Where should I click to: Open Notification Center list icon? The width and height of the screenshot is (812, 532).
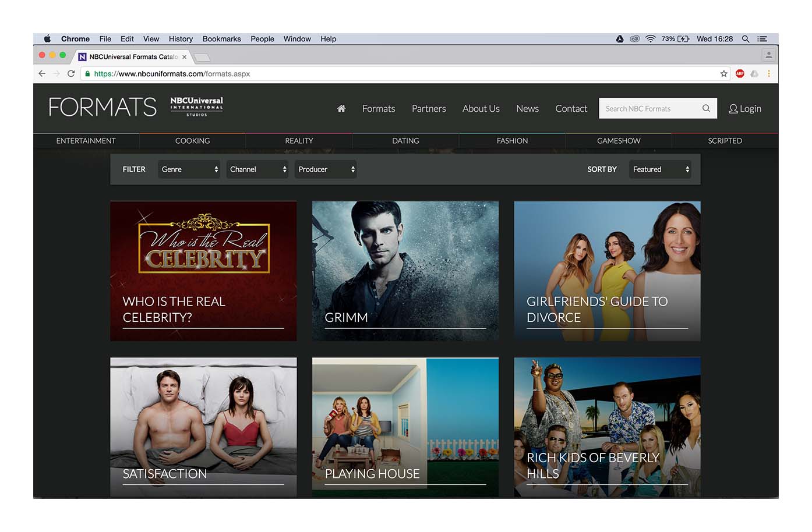tap(762, 39)
